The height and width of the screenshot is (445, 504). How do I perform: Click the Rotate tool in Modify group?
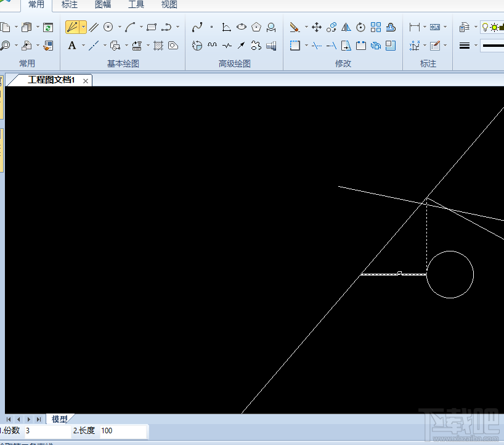(x=361, y=27)
